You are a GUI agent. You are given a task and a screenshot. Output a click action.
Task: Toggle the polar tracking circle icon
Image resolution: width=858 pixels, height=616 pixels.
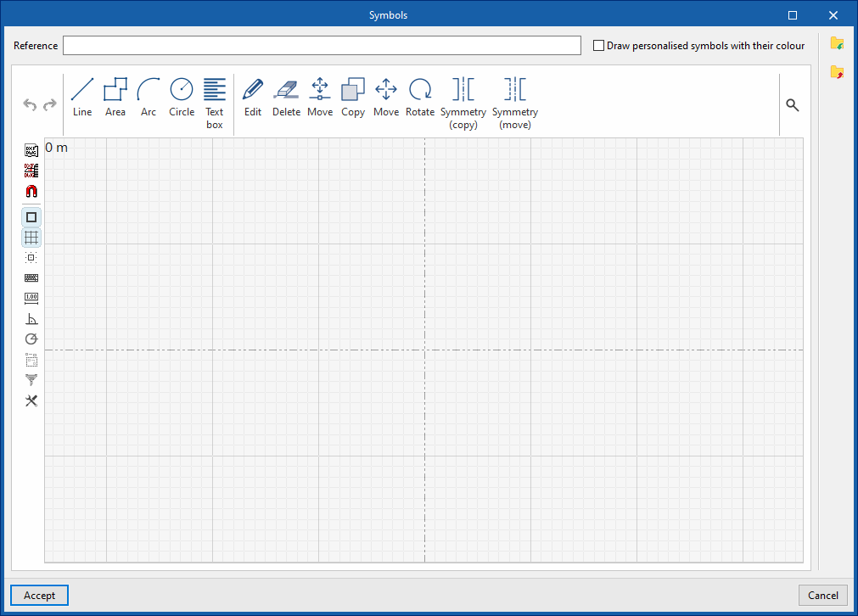tap(31, 339)
